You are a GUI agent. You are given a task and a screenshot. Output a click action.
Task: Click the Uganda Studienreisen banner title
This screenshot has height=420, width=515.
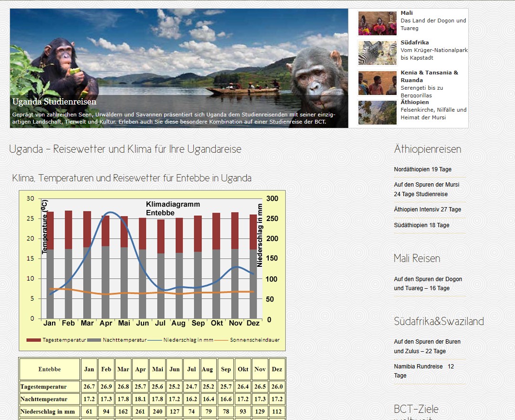coord(54,102)
